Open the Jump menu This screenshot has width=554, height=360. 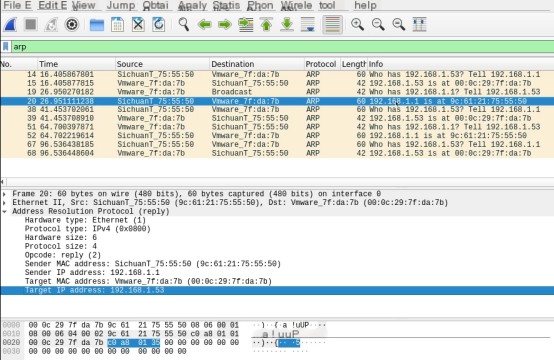click(120, 5)
